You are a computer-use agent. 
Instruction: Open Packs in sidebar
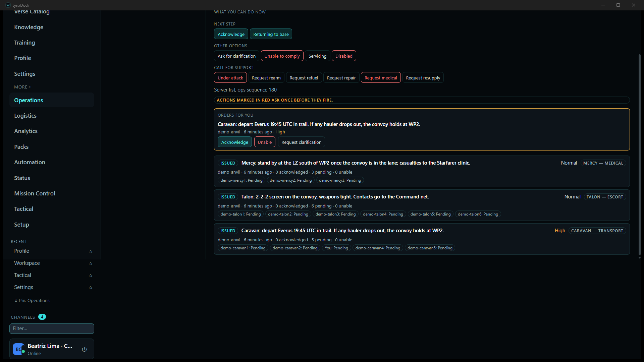[52, 147]
